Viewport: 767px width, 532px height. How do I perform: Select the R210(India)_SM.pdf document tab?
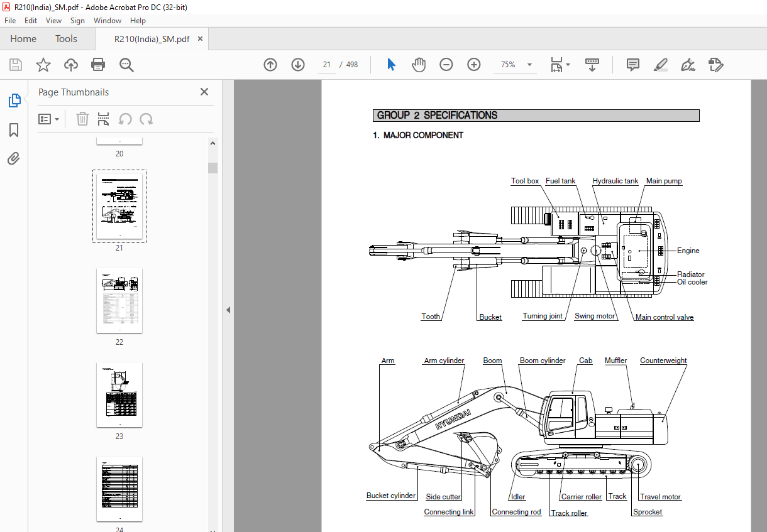(152, 39)
